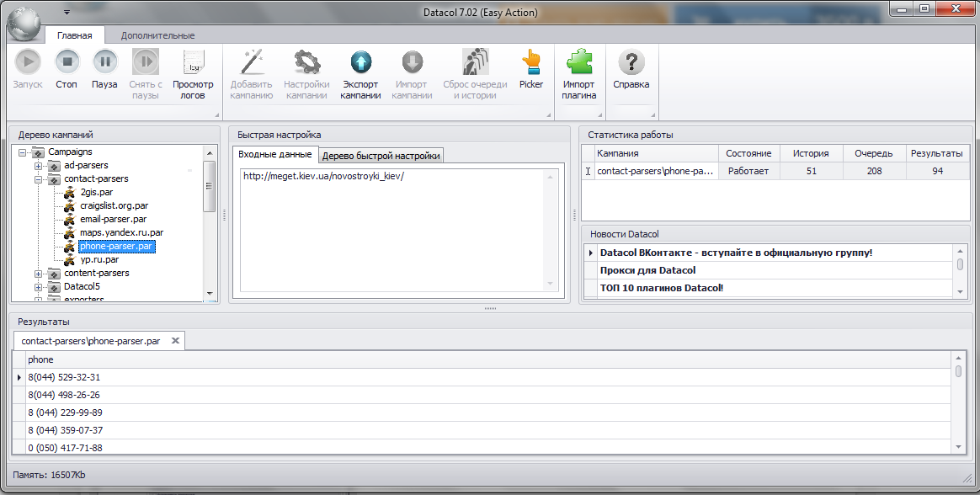Collapse the root Campaigns tree node
980x495 pixels.
(x=23, y=152)
